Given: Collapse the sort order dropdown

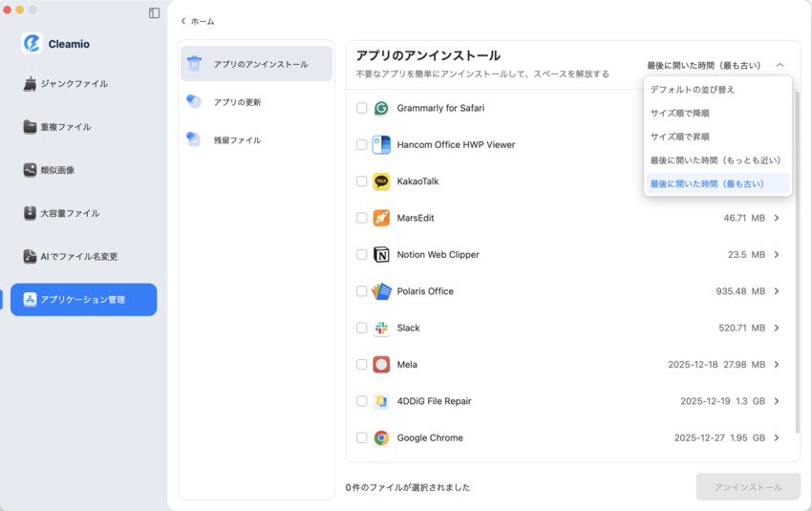Looking at the screenshot, I should tap(780, 65).
